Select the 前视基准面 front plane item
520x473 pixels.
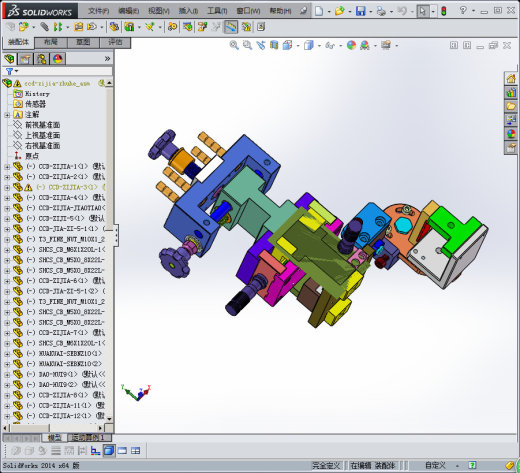coord(43,125)
